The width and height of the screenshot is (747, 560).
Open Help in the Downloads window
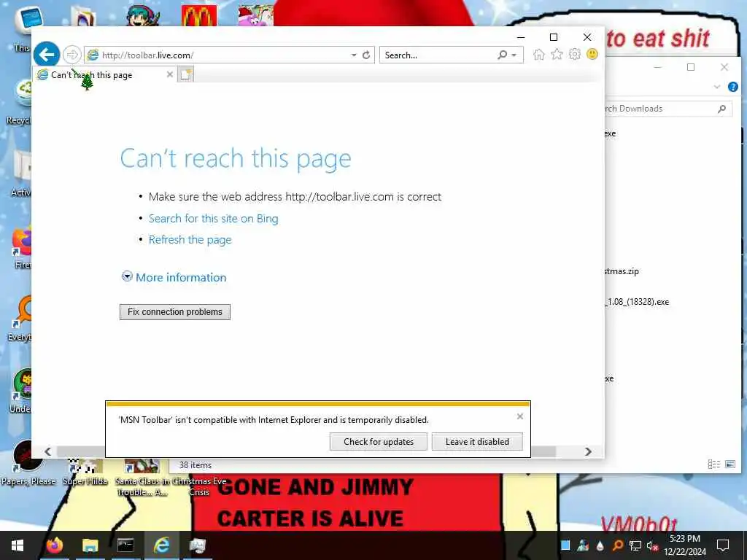point(732,87)
